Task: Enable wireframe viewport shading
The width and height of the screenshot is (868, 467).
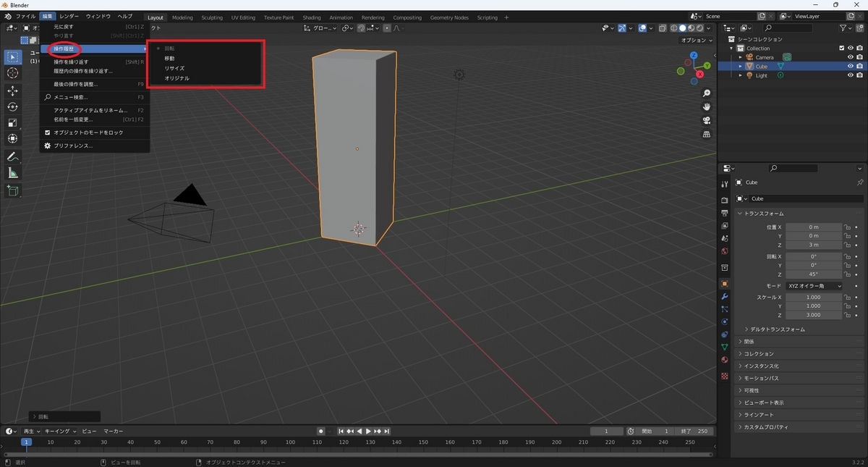Action: click(673, 28)
